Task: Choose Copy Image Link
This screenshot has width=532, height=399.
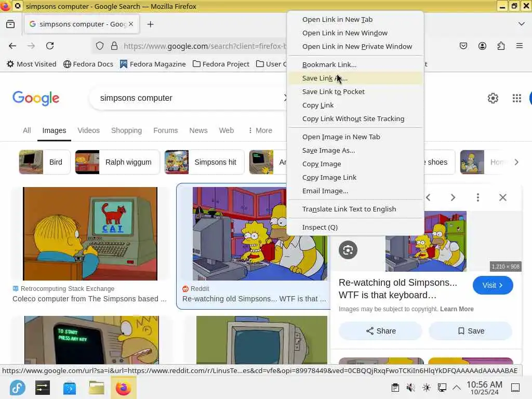Action: (355, 178)
